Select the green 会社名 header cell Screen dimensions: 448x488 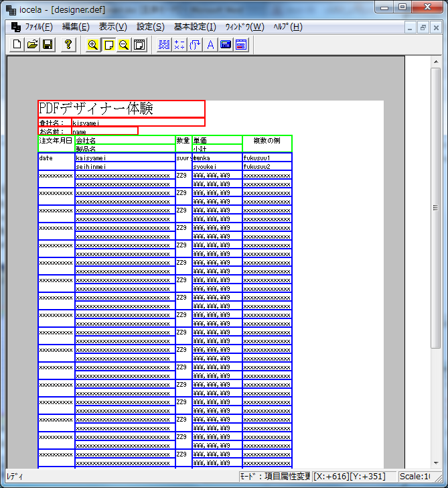point(125,140)
